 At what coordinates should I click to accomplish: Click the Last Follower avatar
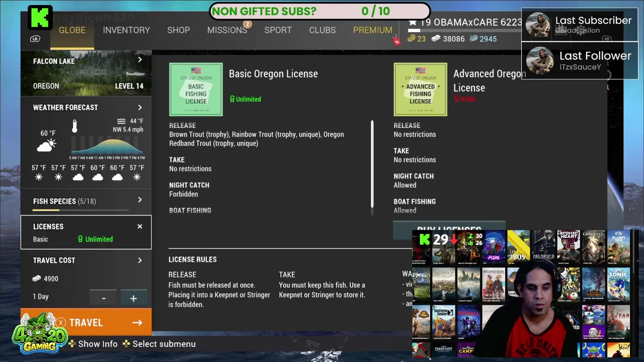click(x=540, y=61)
